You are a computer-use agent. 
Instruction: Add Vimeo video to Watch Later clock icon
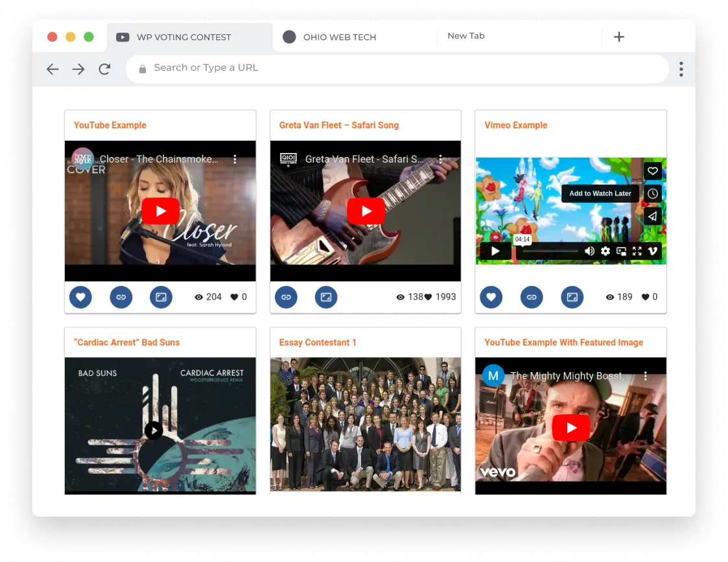tap(652, 194)
